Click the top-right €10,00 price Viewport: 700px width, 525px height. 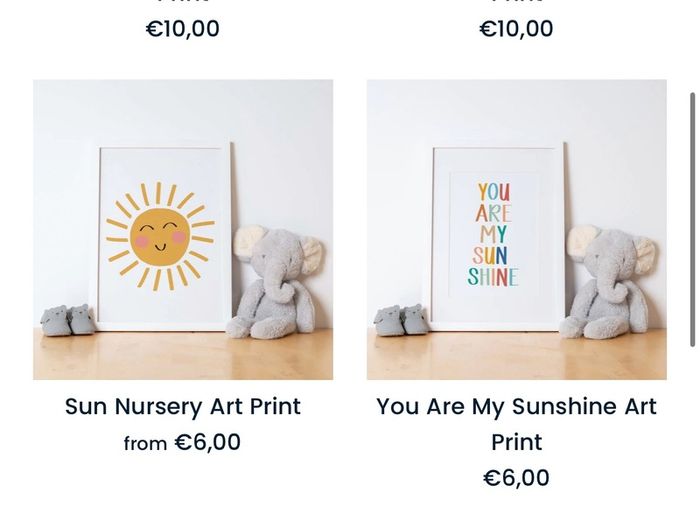coord(517,29)
